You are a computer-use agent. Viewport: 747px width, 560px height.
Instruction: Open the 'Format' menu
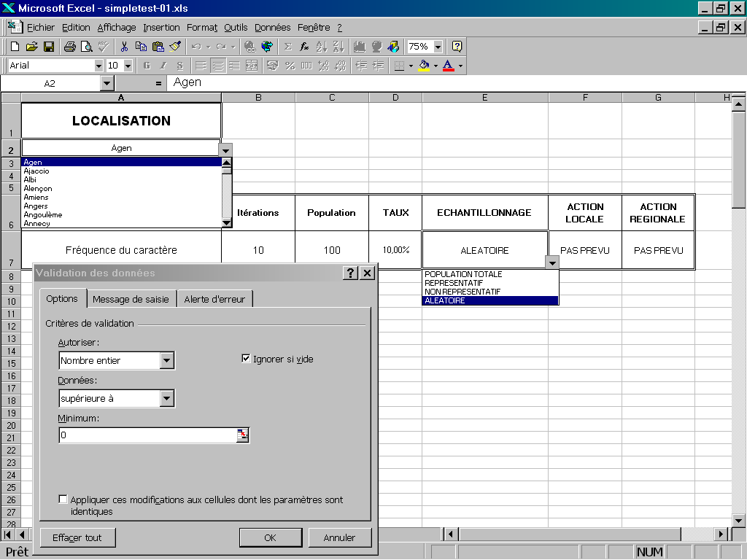(202, 28)
